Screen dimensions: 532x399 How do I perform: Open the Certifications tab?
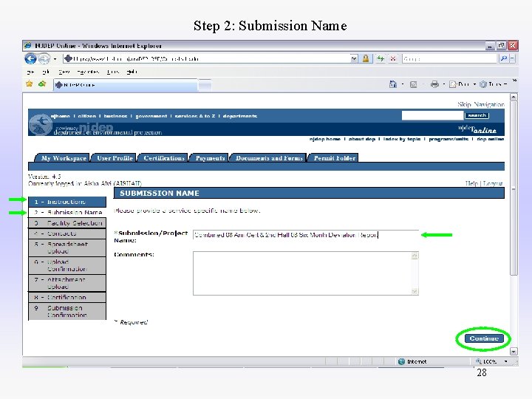click(x=164, y=158)
